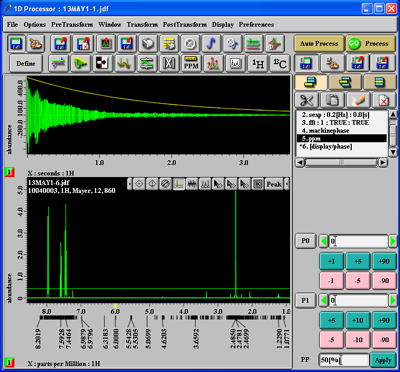400x372 pixels.
Task: Click the process list scroll-down arrow
Action: [x=393, y=152]
